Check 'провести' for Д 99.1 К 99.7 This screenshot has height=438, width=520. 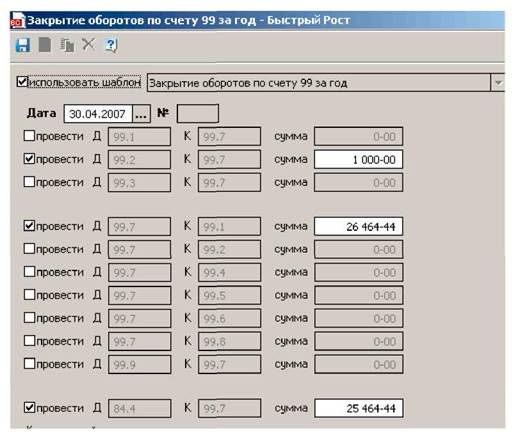pyautogui.click(x=29, y=136)
